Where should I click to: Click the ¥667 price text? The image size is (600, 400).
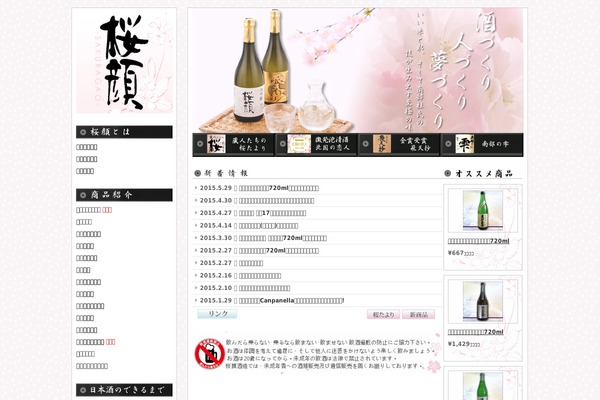[x=461, y=253]
